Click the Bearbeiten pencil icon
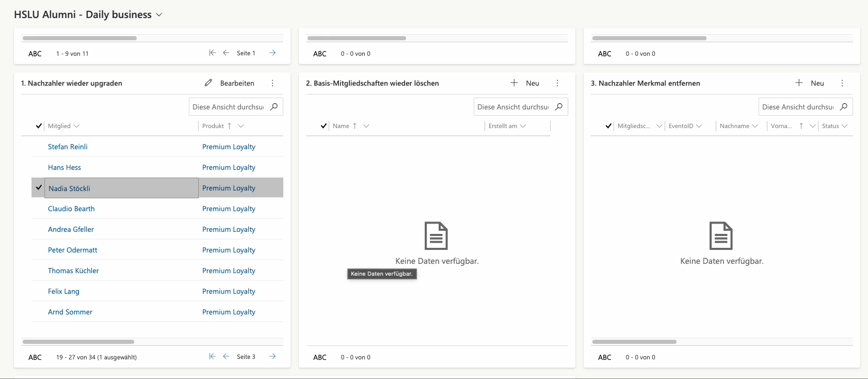 coord(208,83)
